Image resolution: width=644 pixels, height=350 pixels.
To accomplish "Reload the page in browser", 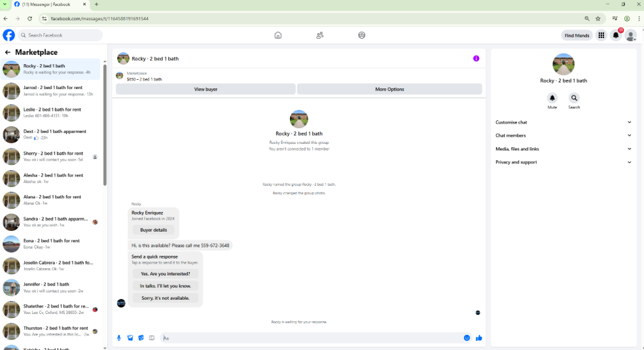I will (29, 18).
